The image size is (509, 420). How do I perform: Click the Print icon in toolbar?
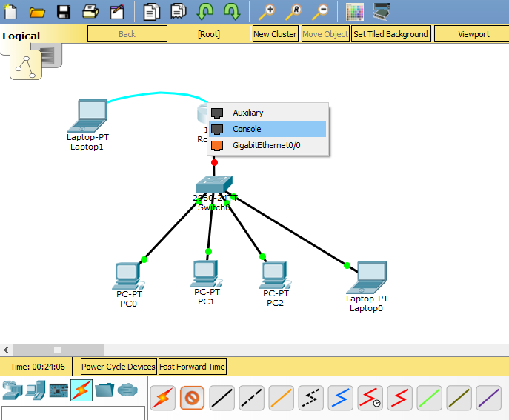tap(90, 12)
